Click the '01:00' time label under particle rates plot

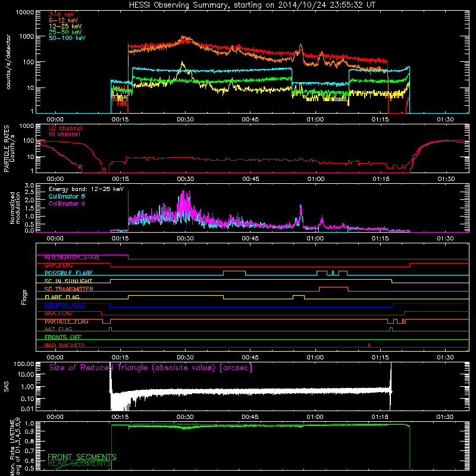[316, 179]
